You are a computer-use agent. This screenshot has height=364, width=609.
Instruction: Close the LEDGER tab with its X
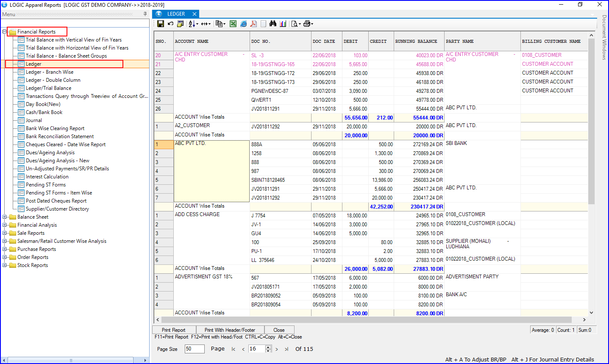pyautogui.click(x=195, y=14)
